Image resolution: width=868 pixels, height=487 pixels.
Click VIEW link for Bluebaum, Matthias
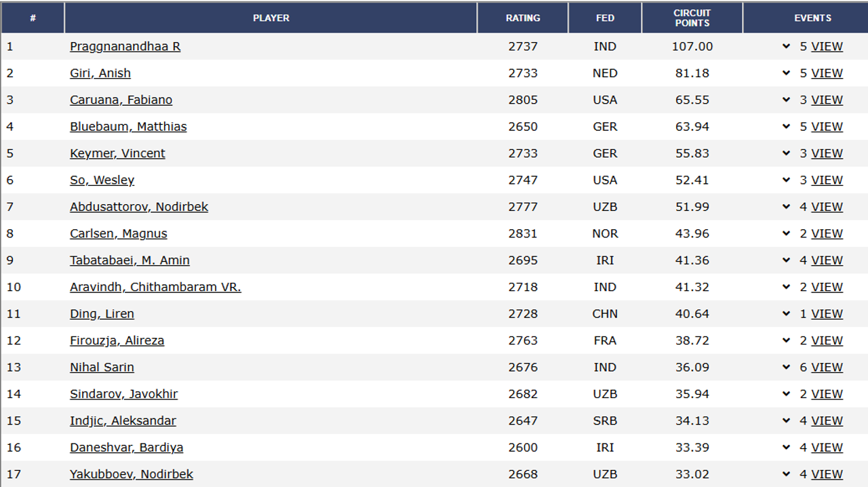pyautogui.click(x=827, y=127)
